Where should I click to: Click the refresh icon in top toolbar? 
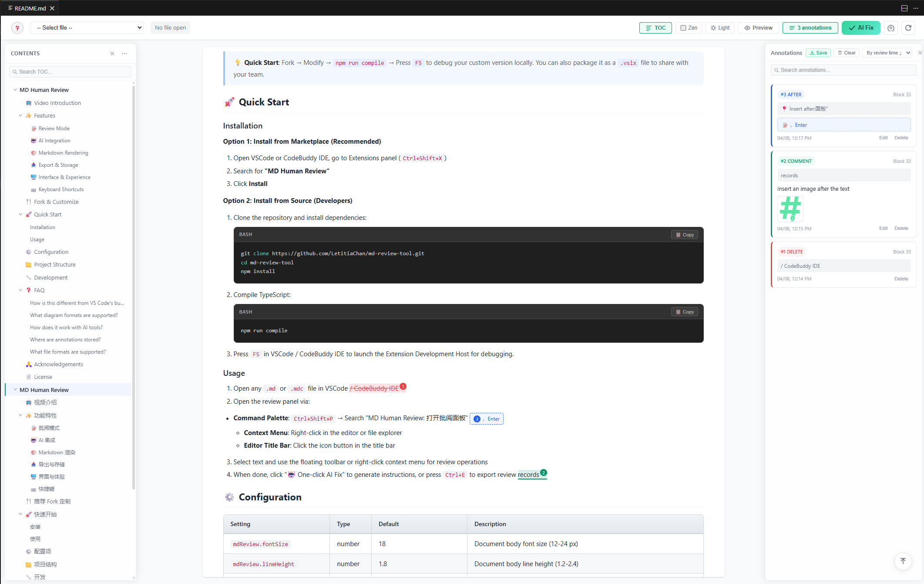(908, 28)
